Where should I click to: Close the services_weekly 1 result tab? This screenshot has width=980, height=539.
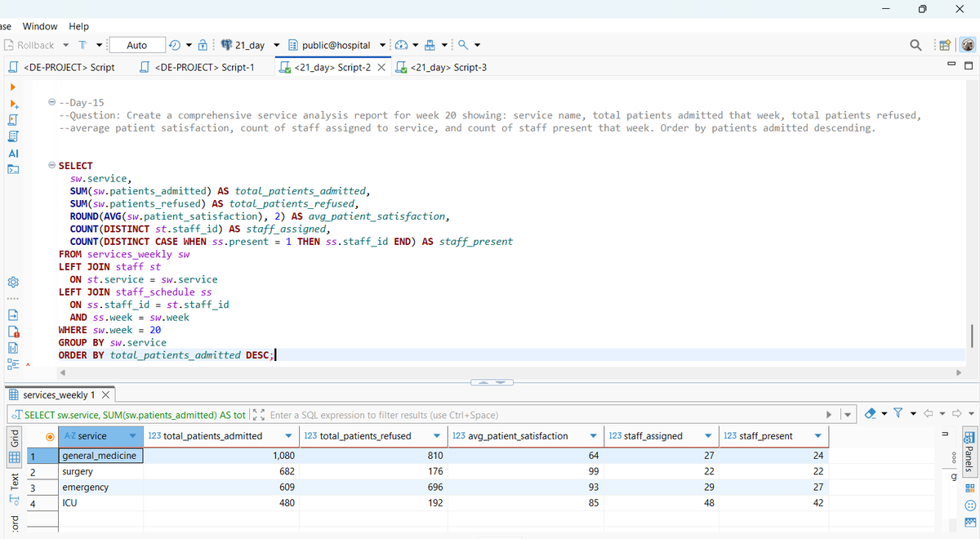pyautogui.click(x=105, y=395)
